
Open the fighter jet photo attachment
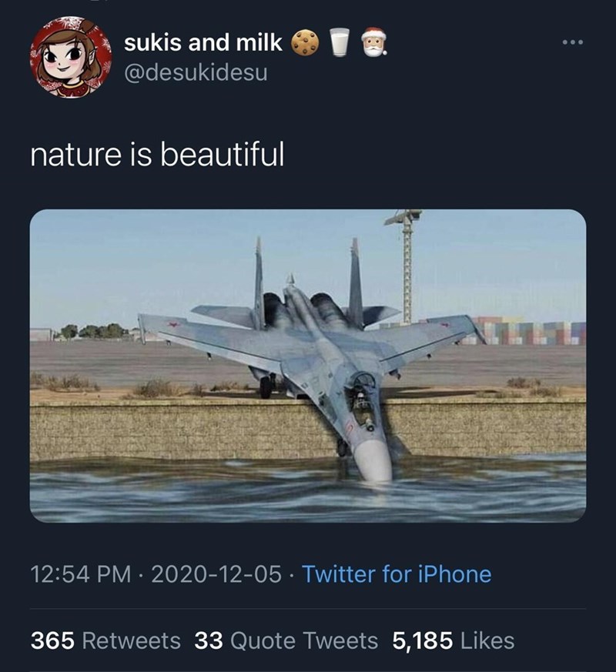[x=307, y=366]
